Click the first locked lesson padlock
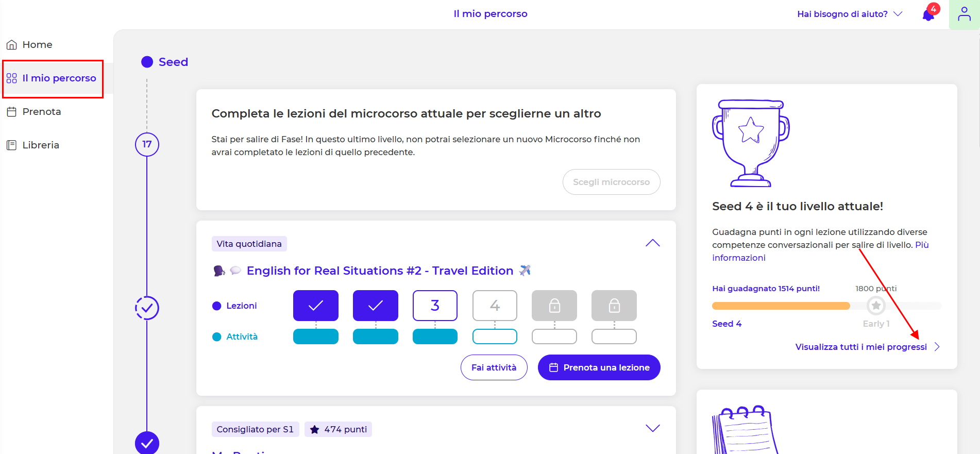Image resolution: width=980 pixels, height=454 pixels. tap(554, 306)
